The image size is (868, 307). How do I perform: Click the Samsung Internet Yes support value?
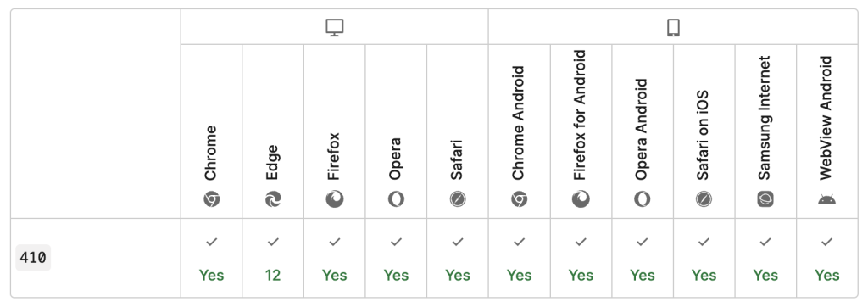(765, 276)
